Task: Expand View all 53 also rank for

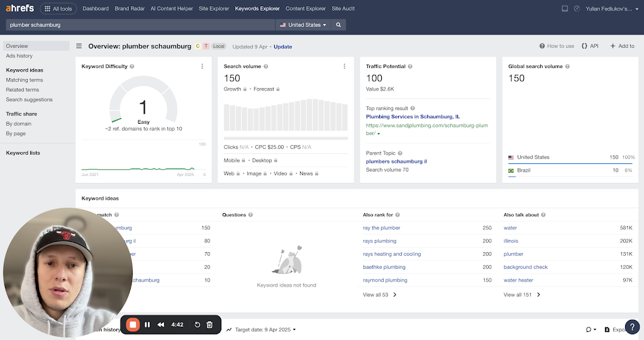Action: 379,295
